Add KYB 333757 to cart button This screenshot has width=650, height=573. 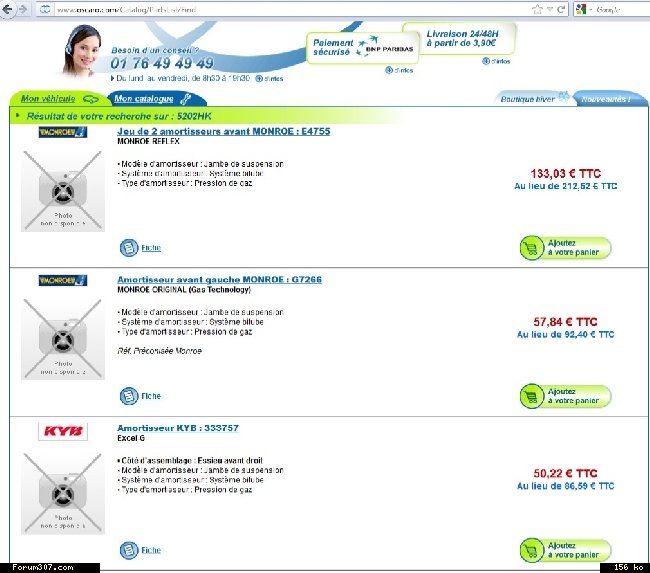click(565, 550)
